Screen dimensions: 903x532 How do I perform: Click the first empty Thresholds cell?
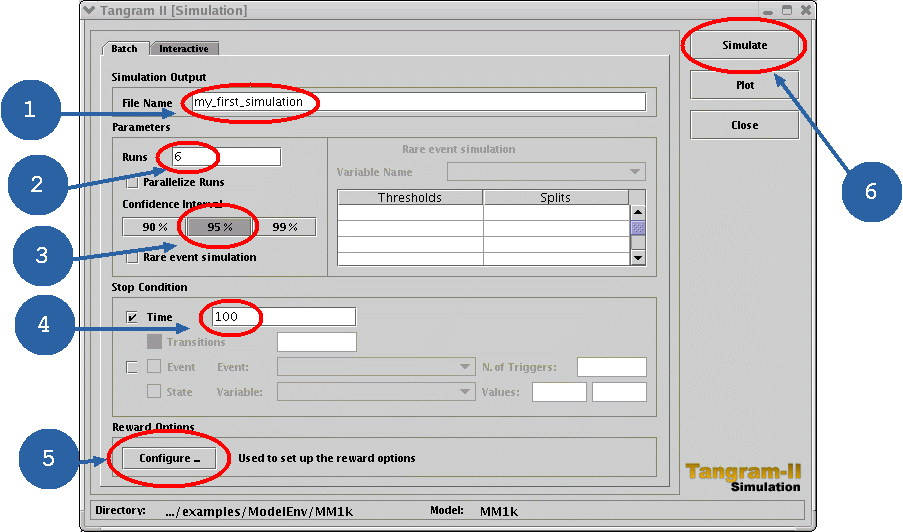point(410,213)
